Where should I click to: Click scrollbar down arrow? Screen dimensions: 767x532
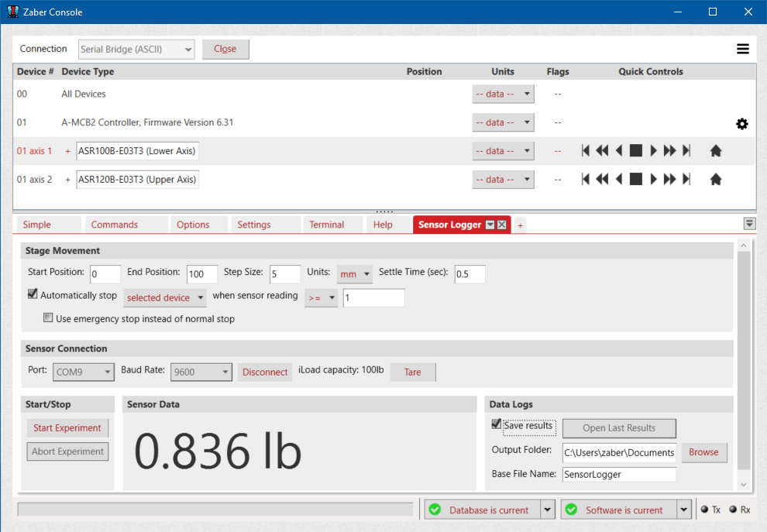click(744, 484)
